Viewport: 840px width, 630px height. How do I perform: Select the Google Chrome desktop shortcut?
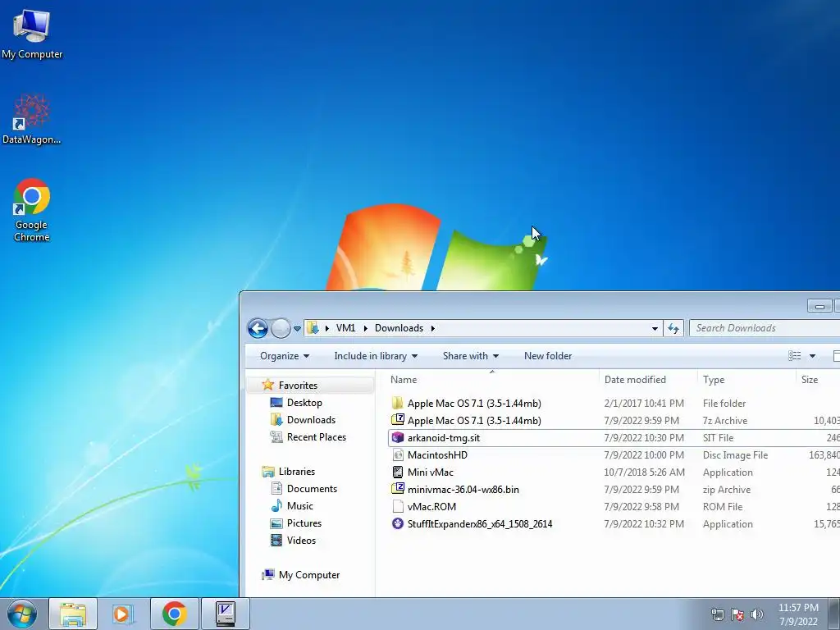coord(32,210)
